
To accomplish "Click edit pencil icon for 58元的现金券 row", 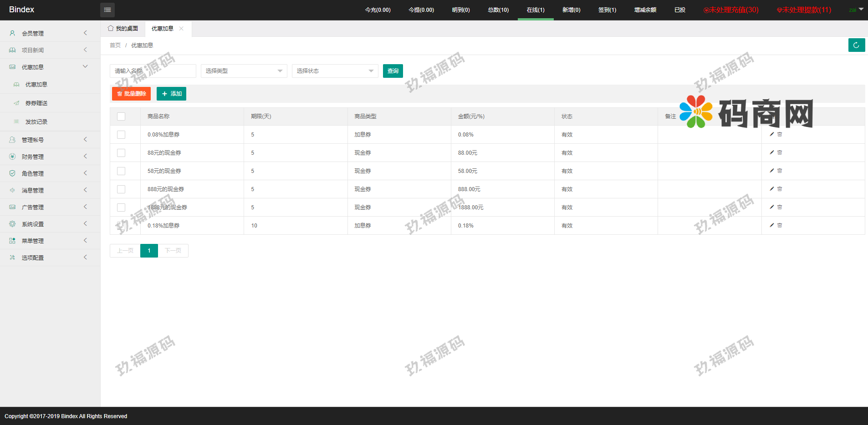I will click(771, 171).
